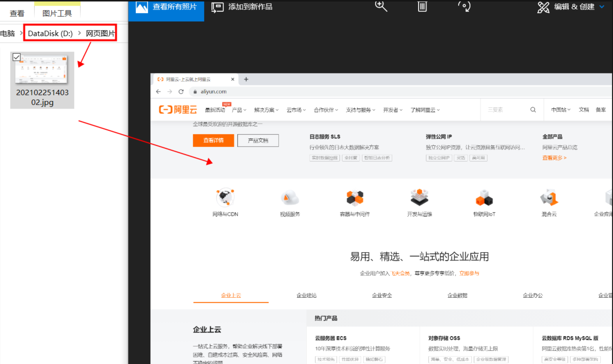Click the 开发与运维 stacked layers icon
613x364 pixels.
point(420,197)
